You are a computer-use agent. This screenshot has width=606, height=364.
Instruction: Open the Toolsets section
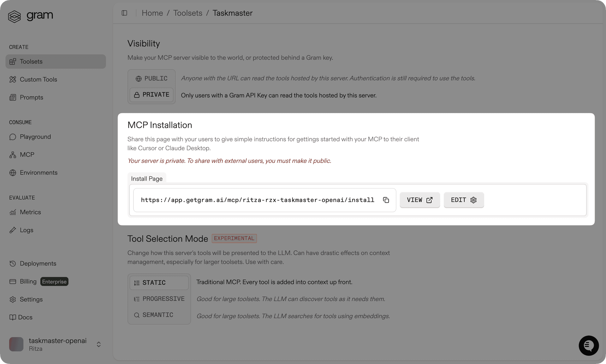click(31, 61)
